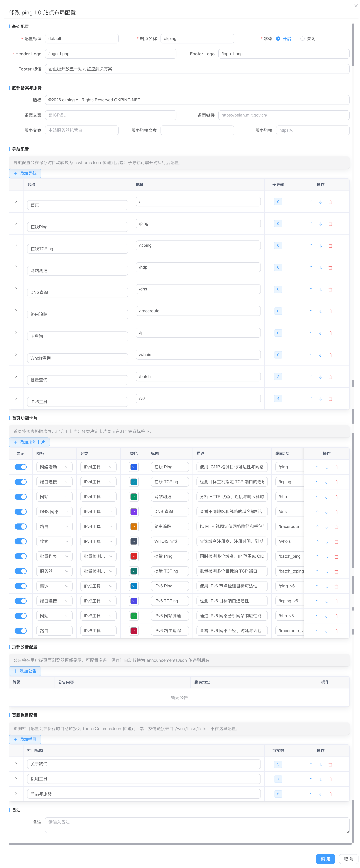The width and height of the screenshot is (360, 868).
Task: Move the IPv6 Ping card down
Action: point(327,586)
